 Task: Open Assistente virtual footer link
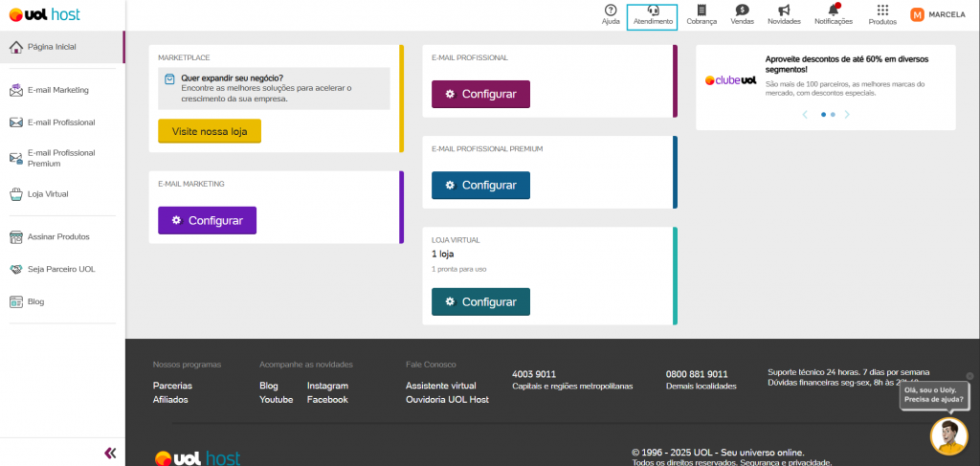point(440,386)
